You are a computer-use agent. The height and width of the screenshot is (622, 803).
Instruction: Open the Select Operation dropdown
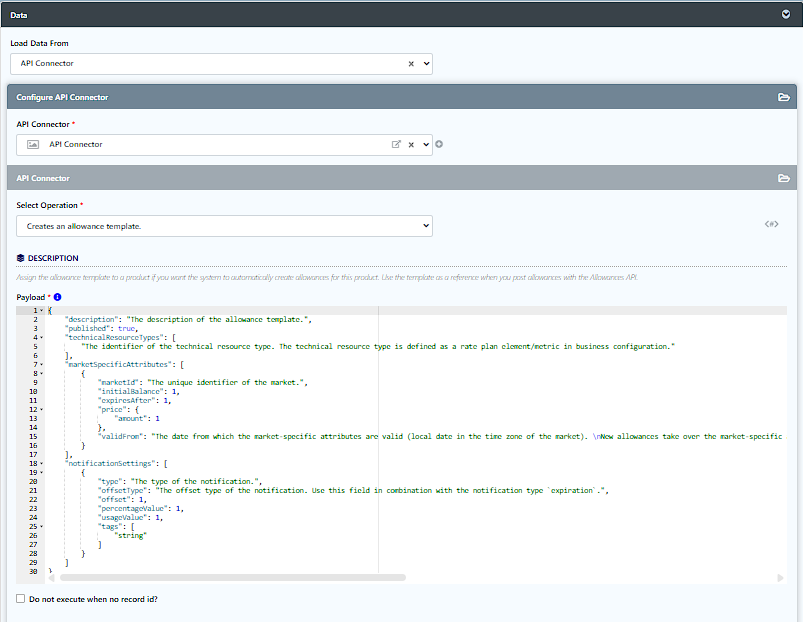224,226
